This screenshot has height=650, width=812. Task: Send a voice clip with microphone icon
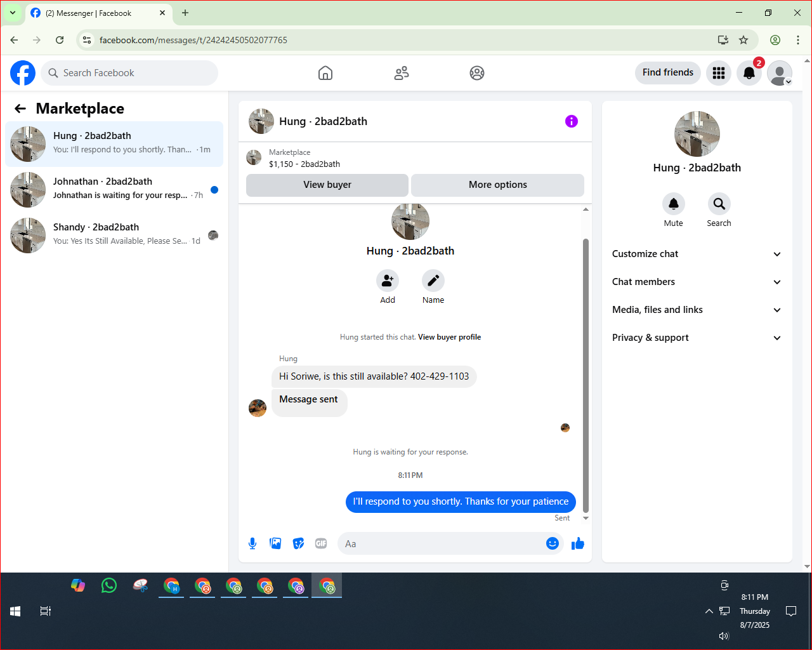pyautogui.click(x=252, y=543)
